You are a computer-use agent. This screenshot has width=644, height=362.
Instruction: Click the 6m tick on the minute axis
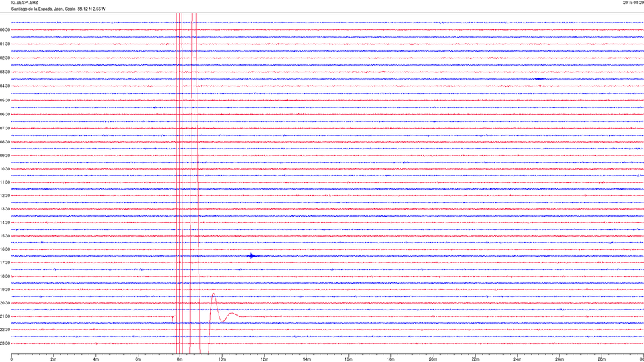[x=138, y=359]
